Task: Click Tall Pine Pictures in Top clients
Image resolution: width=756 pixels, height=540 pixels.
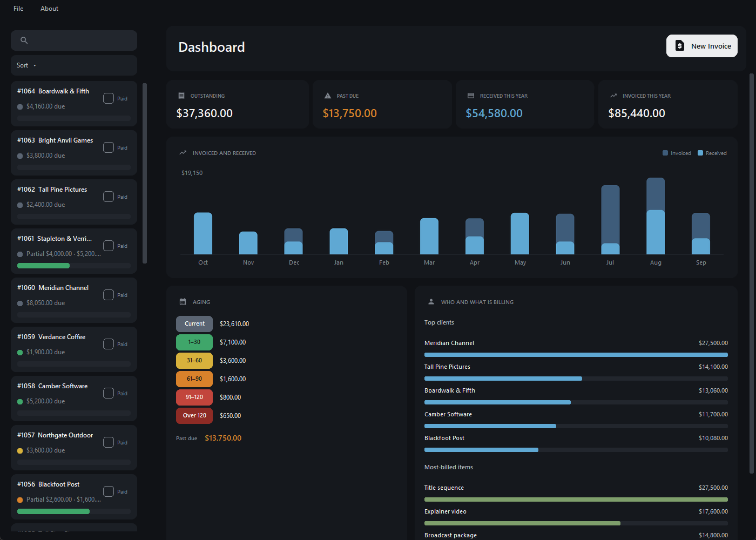Action: 447,367
